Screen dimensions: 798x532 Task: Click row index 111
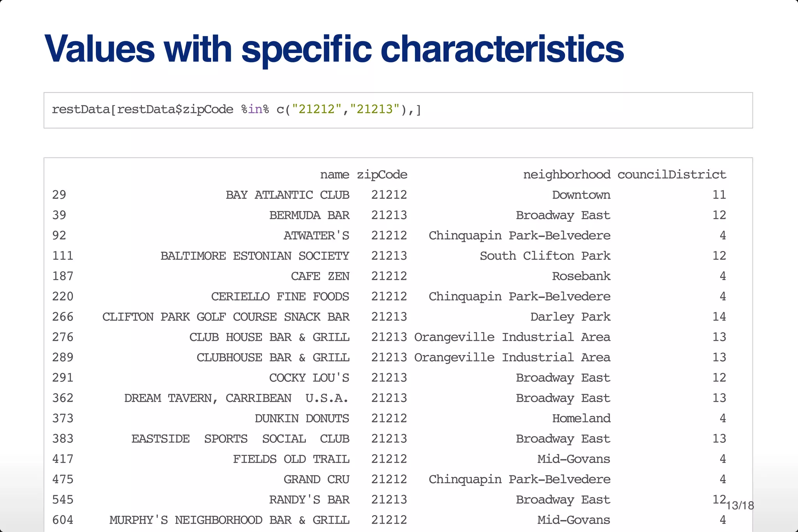[x=63, y=256]
